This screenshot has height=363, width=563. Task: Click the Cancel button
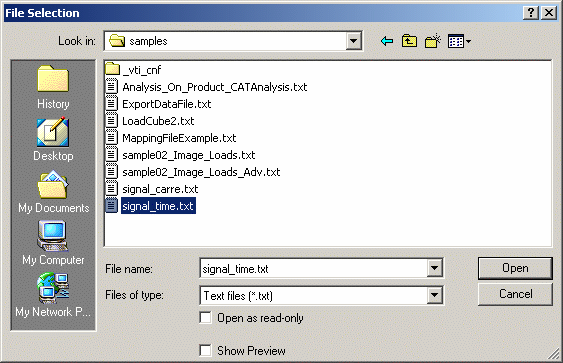pos(515,294)
